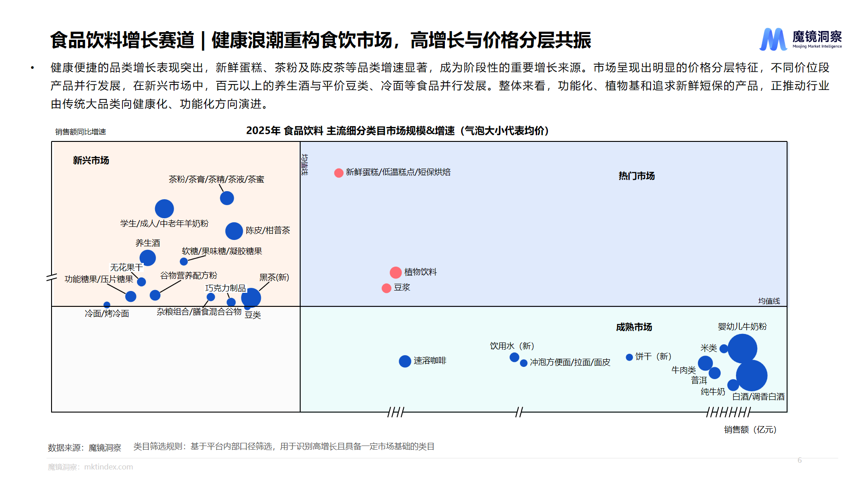Click the 茶粉/茶膏 bubble marker
Image resolution: width=868 pixels, height=488 pixels.
point(227,198)
